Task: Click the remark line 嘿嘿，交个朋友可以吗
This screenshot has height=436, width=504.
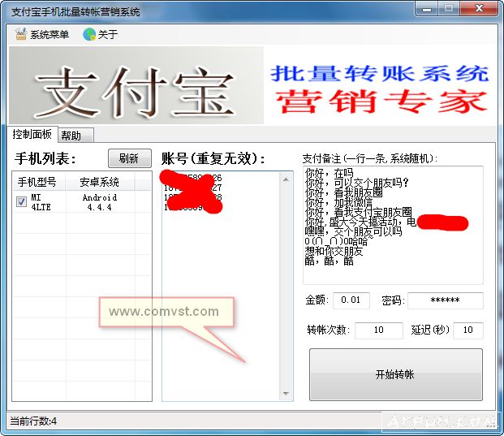Action: point(353,231)
